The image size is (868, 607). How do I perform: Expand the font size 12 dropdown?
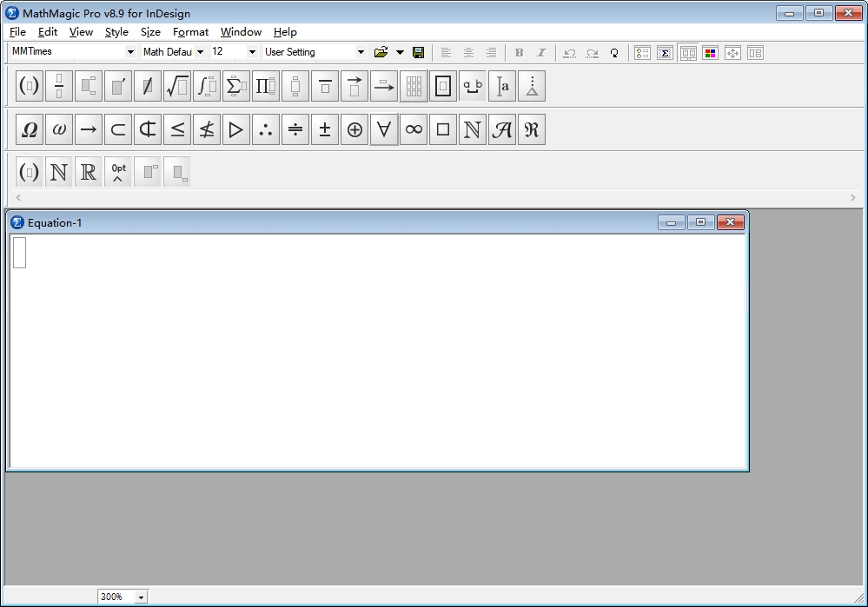[x=252, y=52]
